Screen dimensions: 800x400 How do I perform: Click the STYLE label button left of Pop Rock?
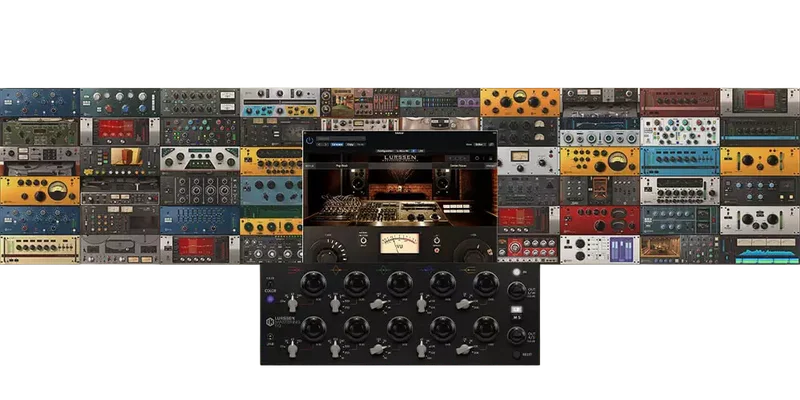click(x=310, y=166)
